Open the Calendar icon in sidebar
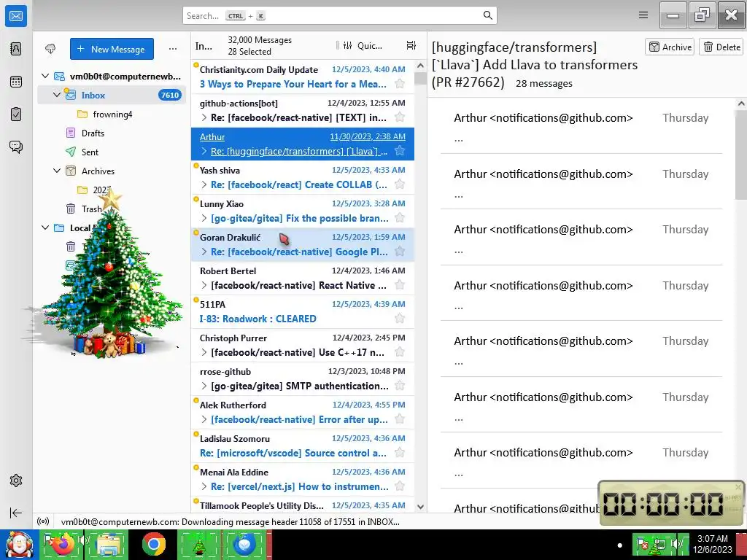This screenshot has height=560, width=747. [16, 82]
